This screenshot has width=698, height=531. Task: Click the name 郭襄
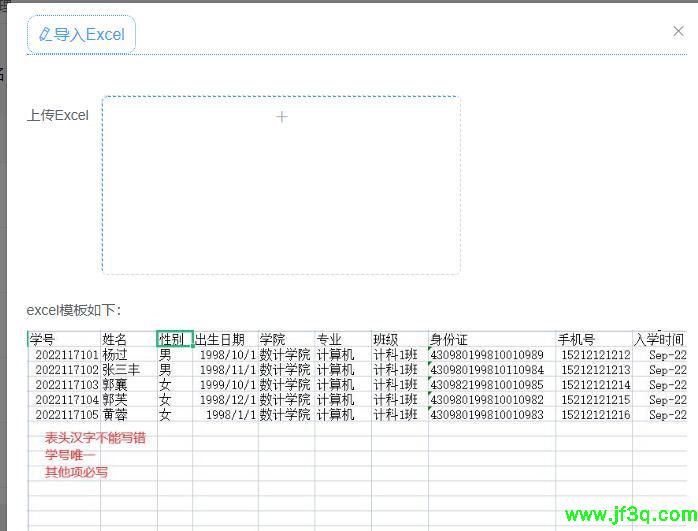[x=115, y=385]
